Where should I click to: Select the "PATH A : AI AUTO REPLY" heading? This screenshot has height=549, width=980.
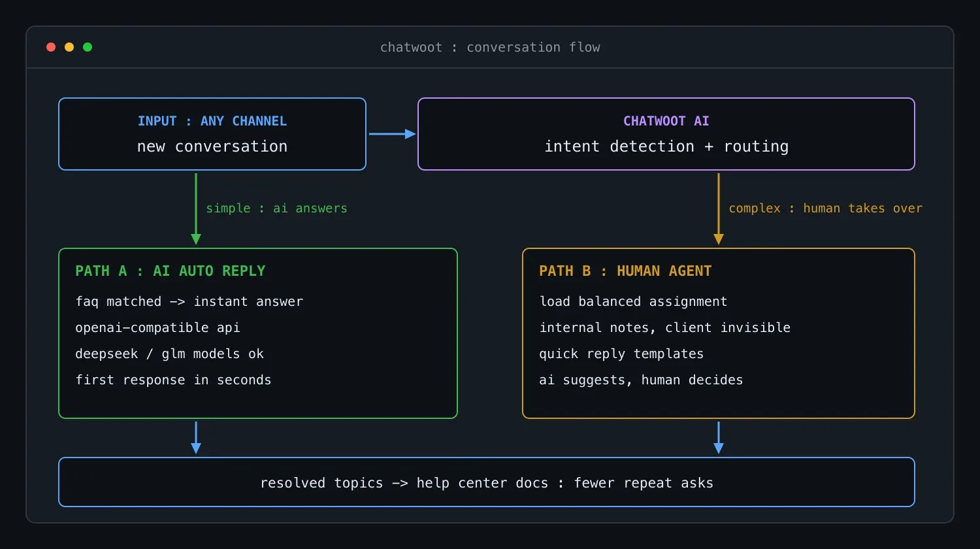click(x=171, y=271)
